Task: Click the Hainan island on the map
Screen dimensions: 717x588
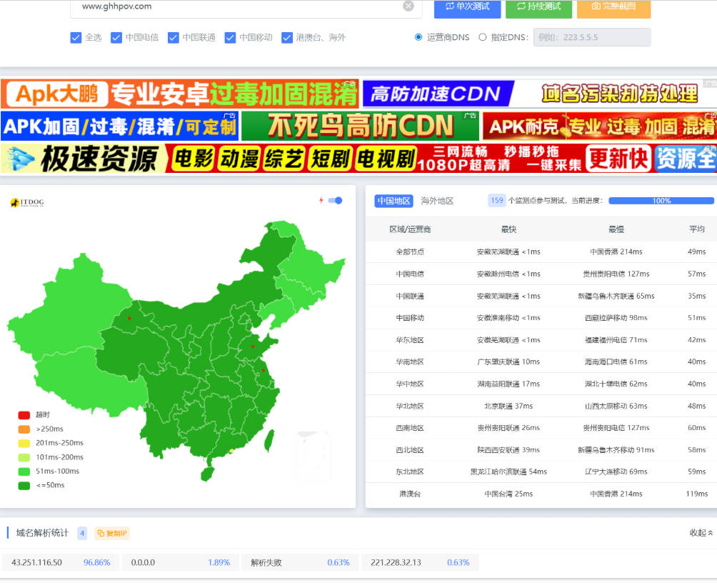Action: [207, 473]
